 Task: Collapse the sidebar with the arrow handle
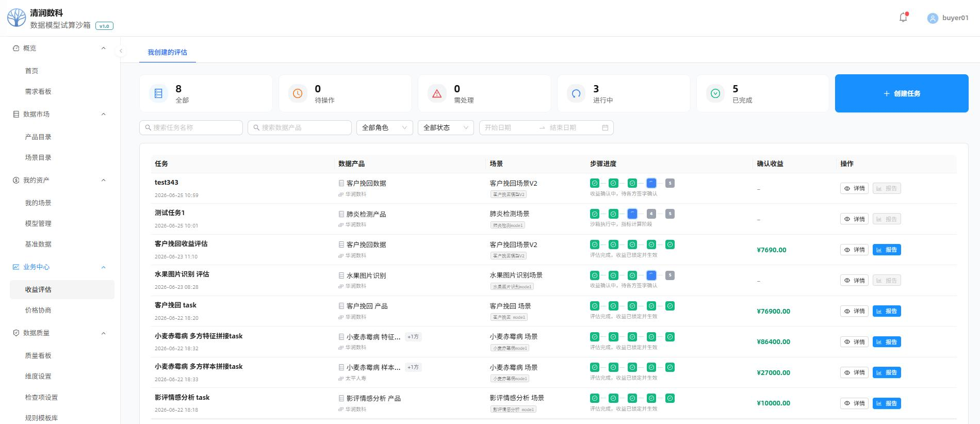click(x=121, y=51)
